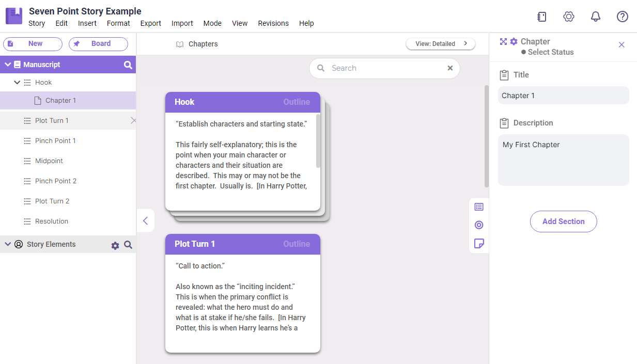Viewport: 637px width, 364px height.
Task: Collapse the Story Elements section
Action: point(8,244)
